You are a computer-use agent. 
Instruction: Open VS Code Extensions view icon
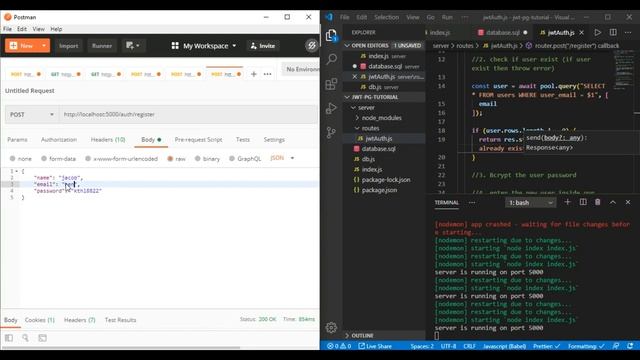click(331, 84)
